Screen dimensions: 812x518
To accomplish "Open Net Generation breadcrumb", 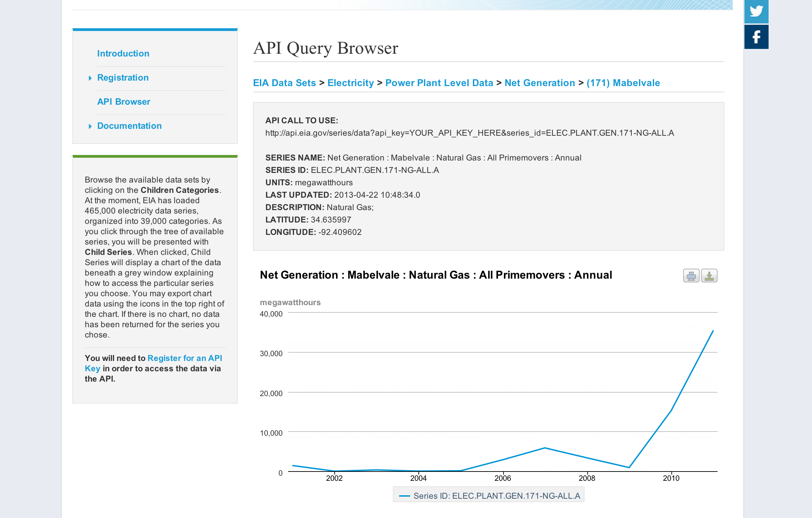I will (540, 83).
